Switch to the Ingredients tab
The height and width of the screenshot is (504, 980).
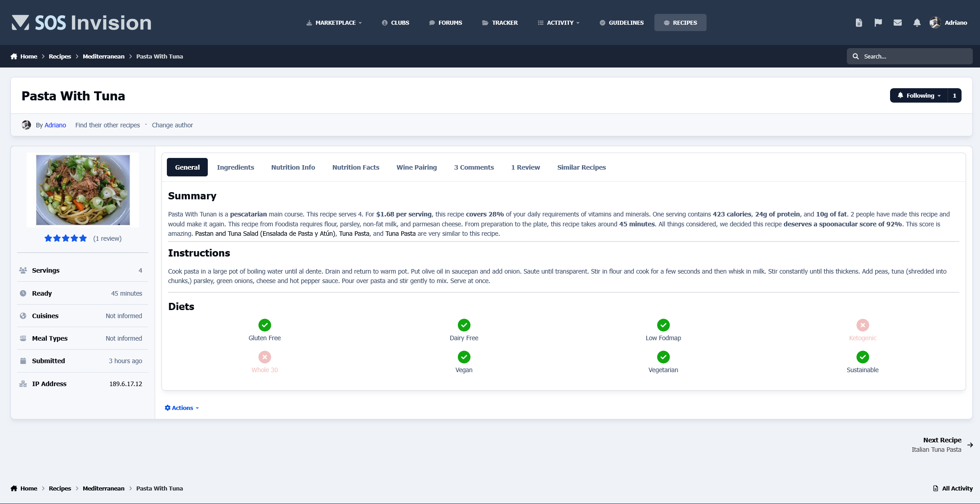(x=235, y=167)
